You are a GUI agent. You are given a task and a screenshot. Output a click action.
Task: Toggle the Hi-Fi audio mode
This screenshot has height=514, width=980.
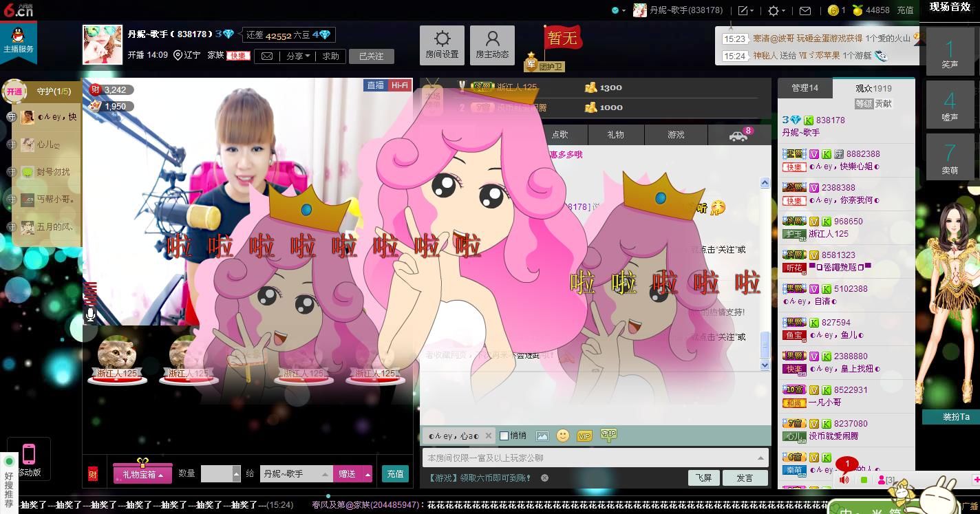399,85
